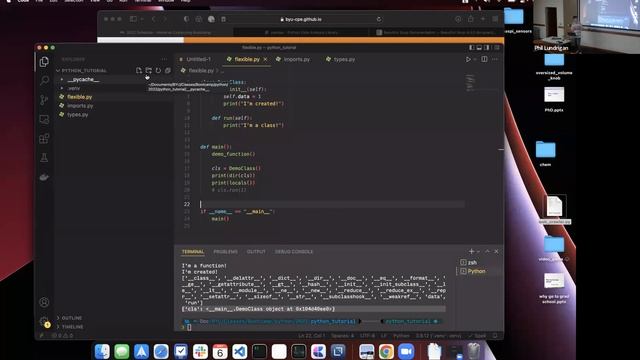Open Finder from the dock
Image resolution: width=640 pixels, height=360 pixels.
point(102,351)
